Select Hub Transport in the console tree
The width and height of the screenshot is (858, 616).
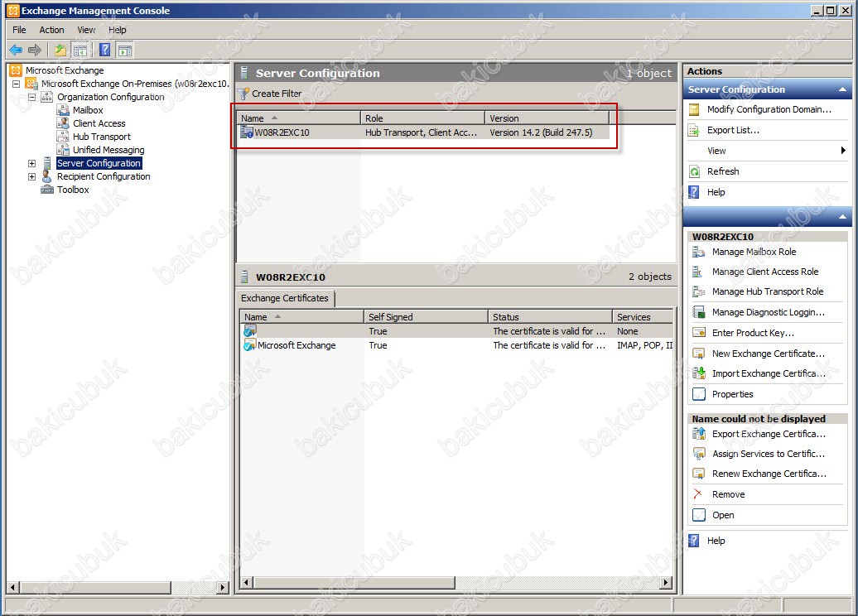tap(102, 137)
